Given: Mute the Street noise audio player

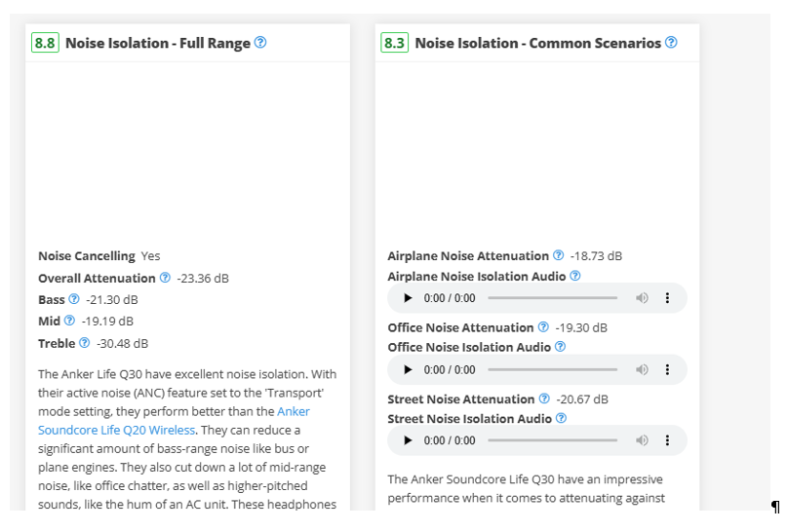Looking at the screenshot, I should point(642,440).
